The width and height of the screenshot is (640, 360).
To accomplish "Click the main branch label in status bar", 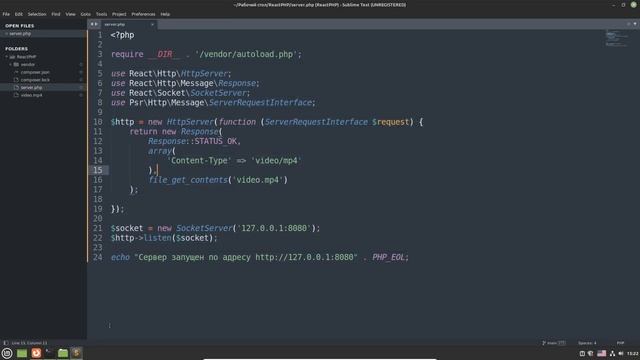I will 552,343.
